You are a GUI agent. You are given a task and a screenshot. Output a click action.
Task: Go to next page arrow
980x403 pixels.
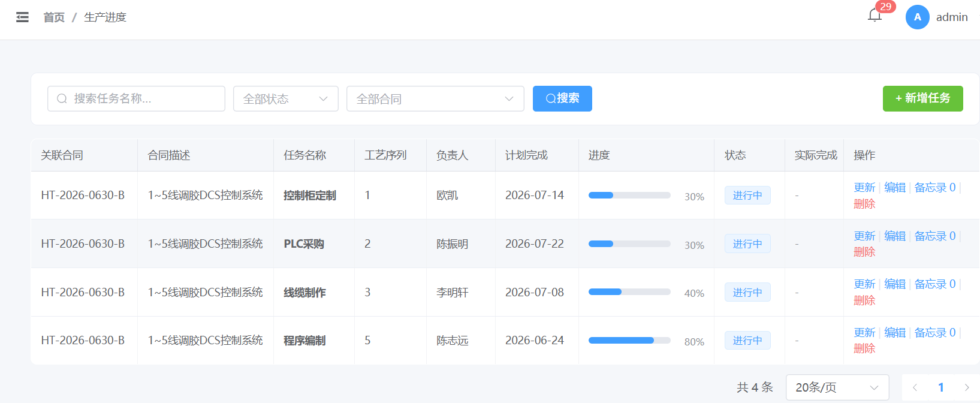pos(966,387)
